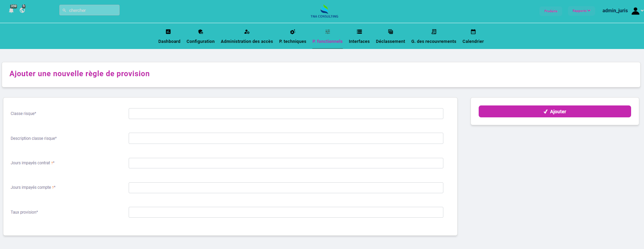Click the Déclassement icon

click(x=390, y=32)
